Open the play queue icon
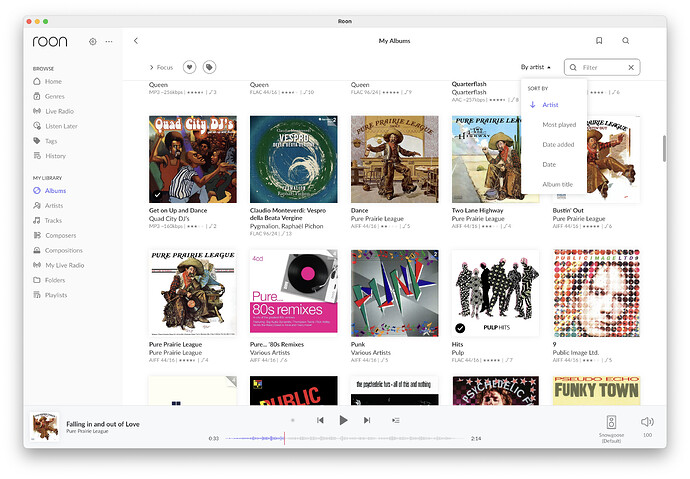Viewport: 690px width, 479px height. [396, 420]
